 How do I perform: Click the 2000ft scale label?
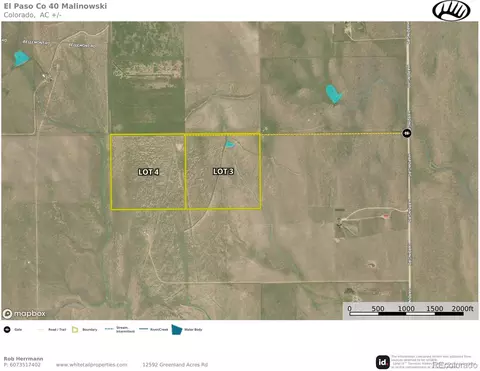pos(462,308)
